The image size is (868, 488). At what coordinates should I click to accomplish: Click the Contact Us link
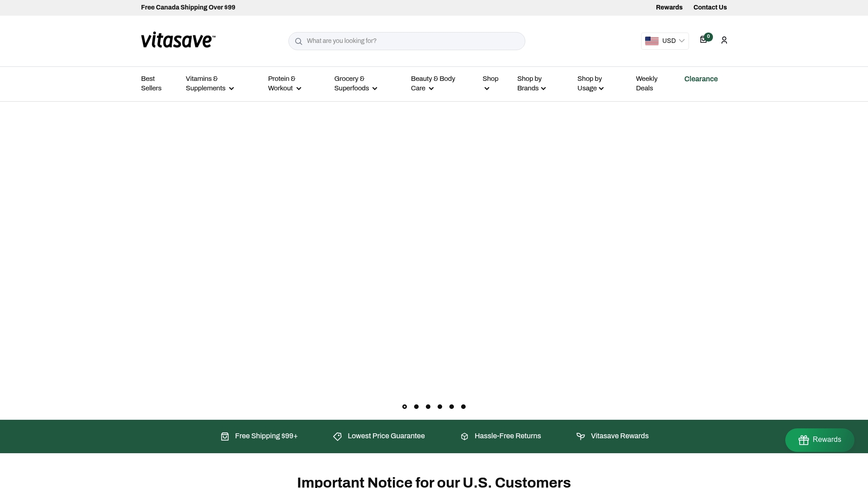(x=710, y=7)
